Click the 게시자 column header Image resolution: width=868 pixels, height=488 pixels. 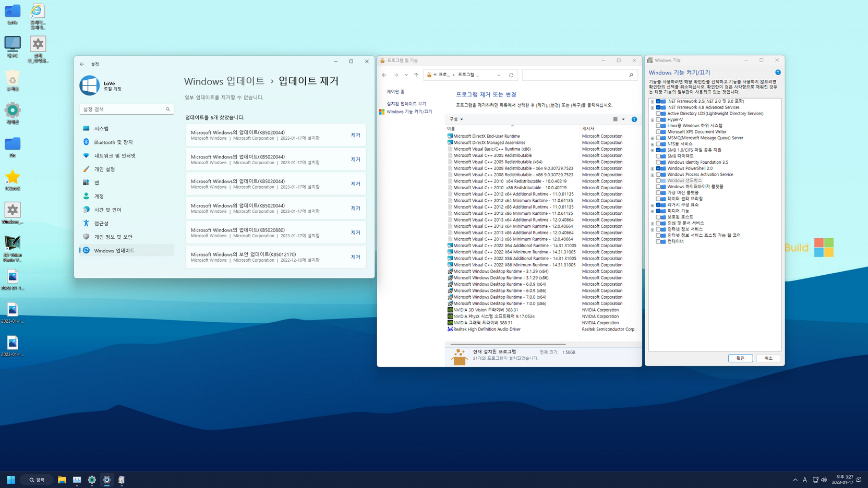(x=588, y=129)
